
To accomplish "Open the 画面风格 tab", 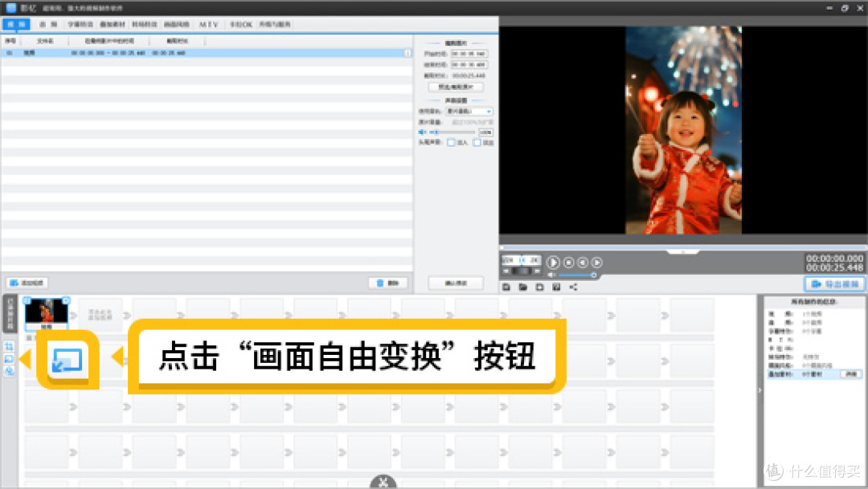I will pyautogui.click(x=177, y=24).
